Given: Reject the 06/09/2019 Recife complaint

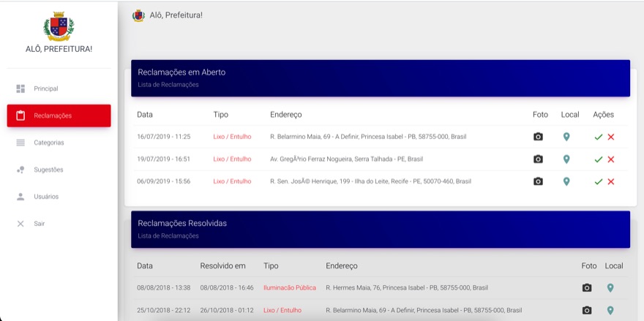Looking at the screenshot, I should point(611,181).
